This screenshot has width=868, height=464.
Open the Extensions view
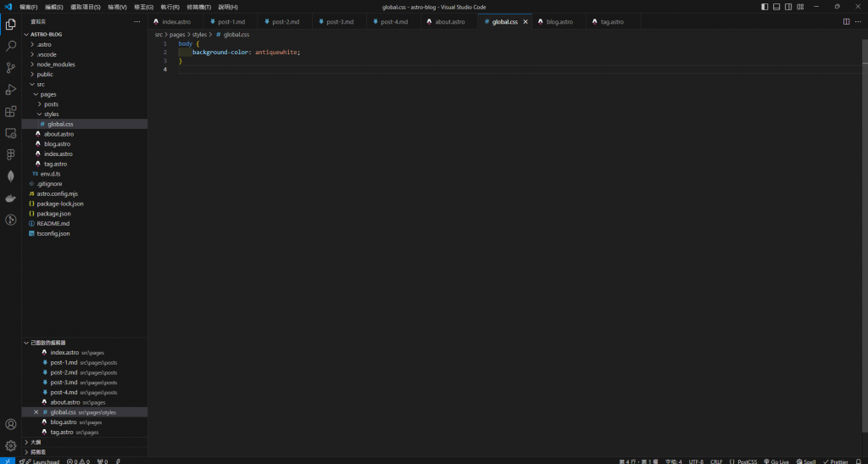10,112
